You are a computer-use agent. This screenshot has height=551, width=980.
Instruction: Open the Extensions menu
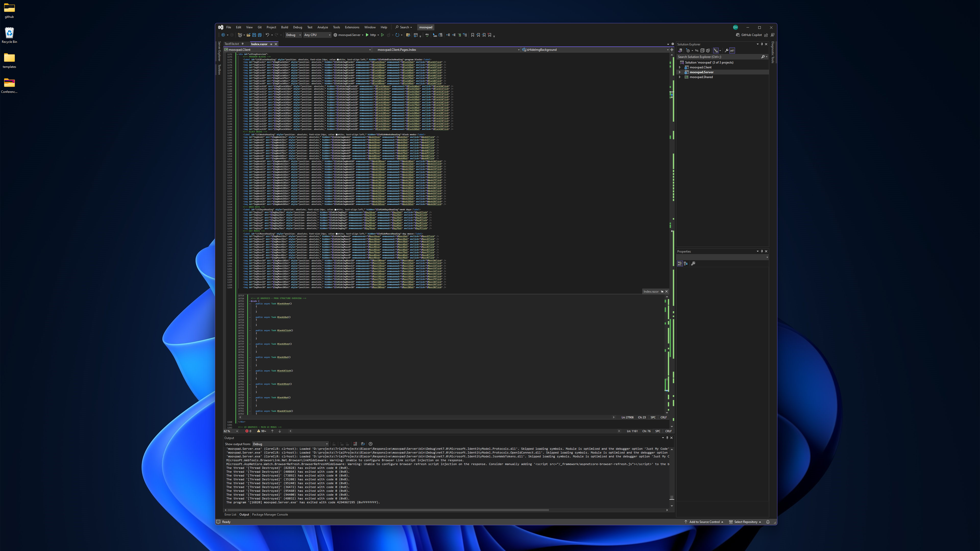[352, 27]
